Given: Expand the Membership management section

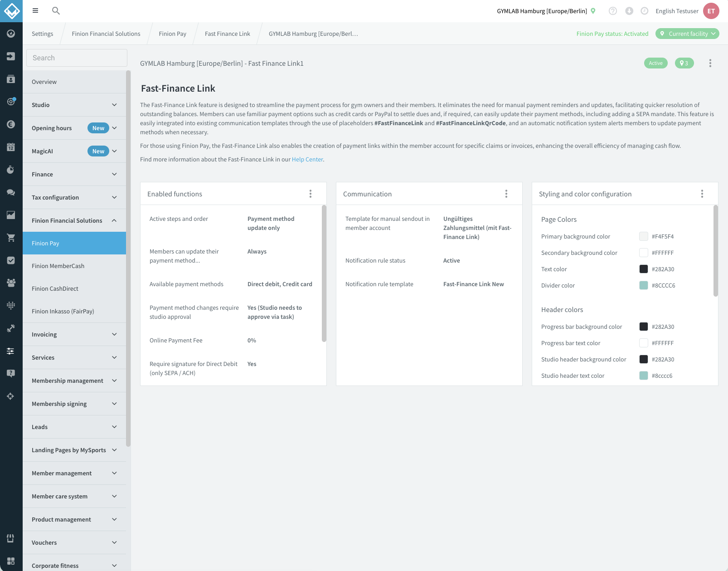Looking at the screenshot, I should point(74,381).
